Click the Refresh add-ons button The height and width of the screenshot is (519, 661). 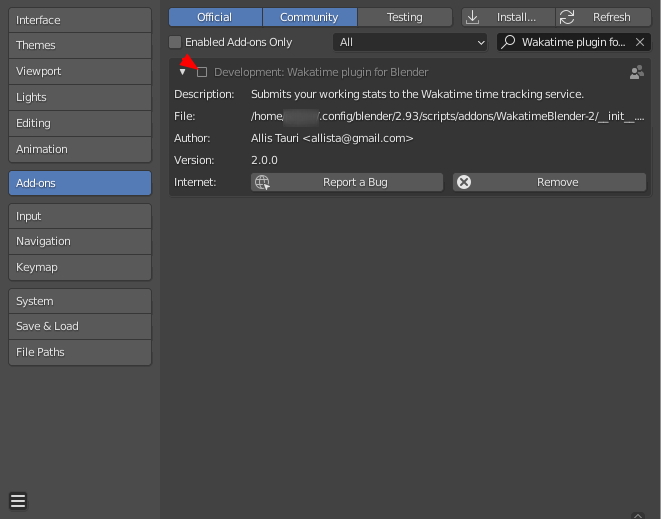[603, 17]
